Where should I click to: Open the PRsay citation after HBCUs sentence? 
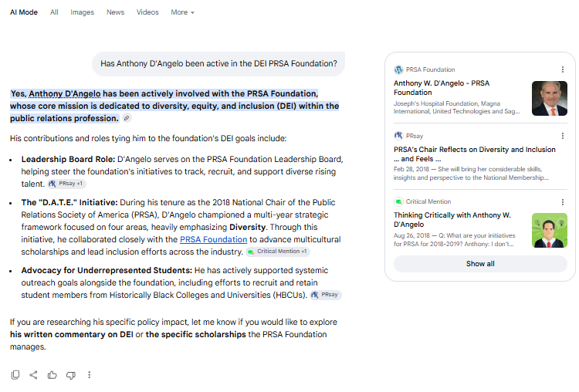(326, 295)
